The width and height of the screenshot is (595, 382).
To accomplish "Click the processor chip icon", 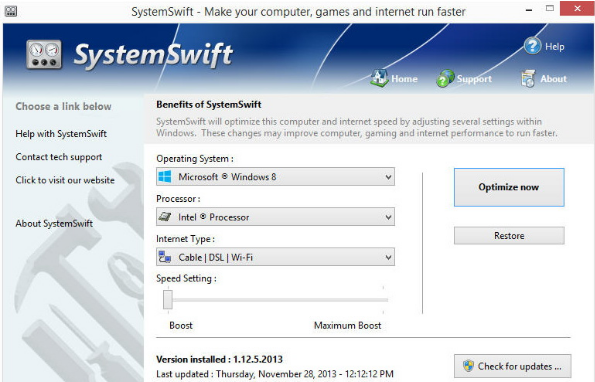I will click(165, 217).
